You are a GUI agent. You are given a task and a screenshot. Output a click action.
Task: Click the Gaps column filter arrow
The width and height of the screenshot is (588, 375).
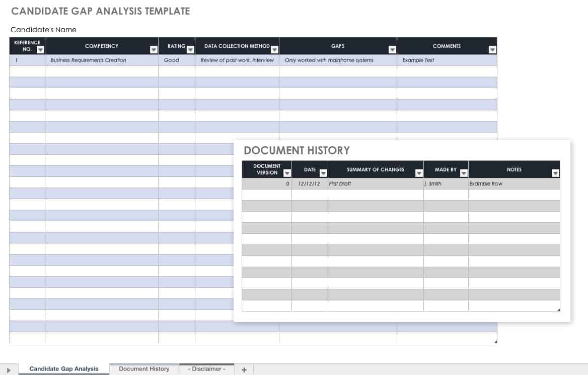[x=392, y=50]
